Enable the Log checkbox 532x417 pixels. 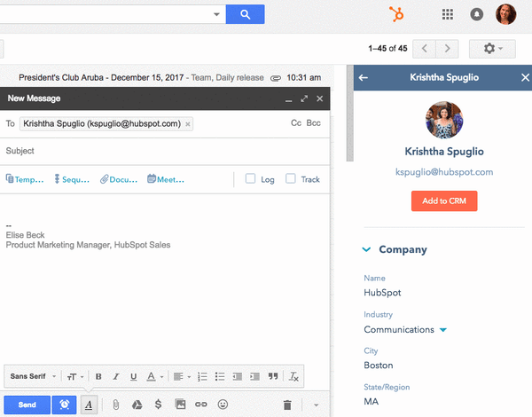click(250, 179)
